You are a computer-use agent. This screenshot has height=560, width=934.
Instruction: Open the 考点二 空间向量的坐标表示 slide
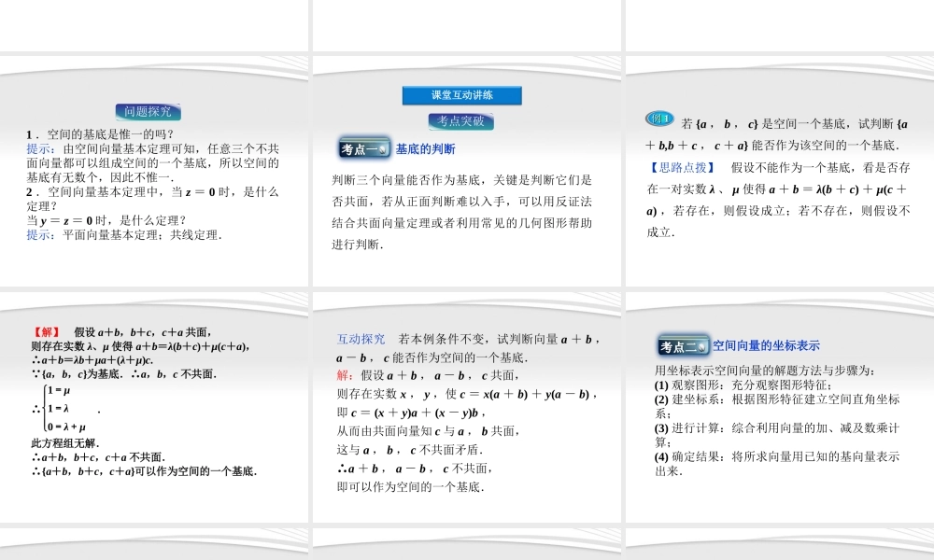click(x=780, y=407)
